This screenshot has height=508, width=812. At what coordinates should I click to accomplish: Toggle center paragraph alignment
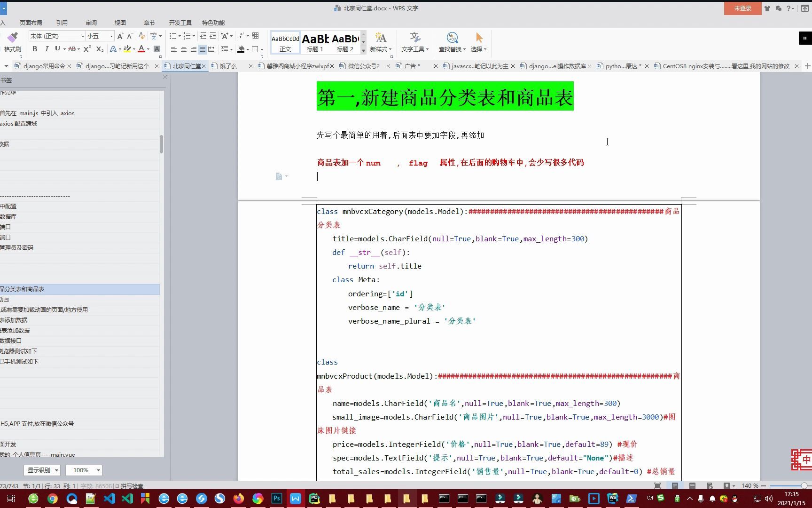pos(183,49)
